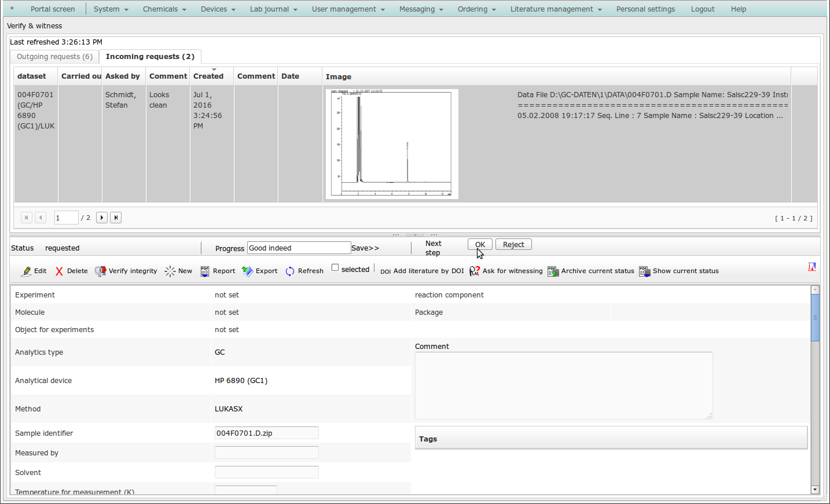Click the vertical scrollbar handle
Image resolution: width=830 pixels, height=504 pixels.
tap(815, 317)
